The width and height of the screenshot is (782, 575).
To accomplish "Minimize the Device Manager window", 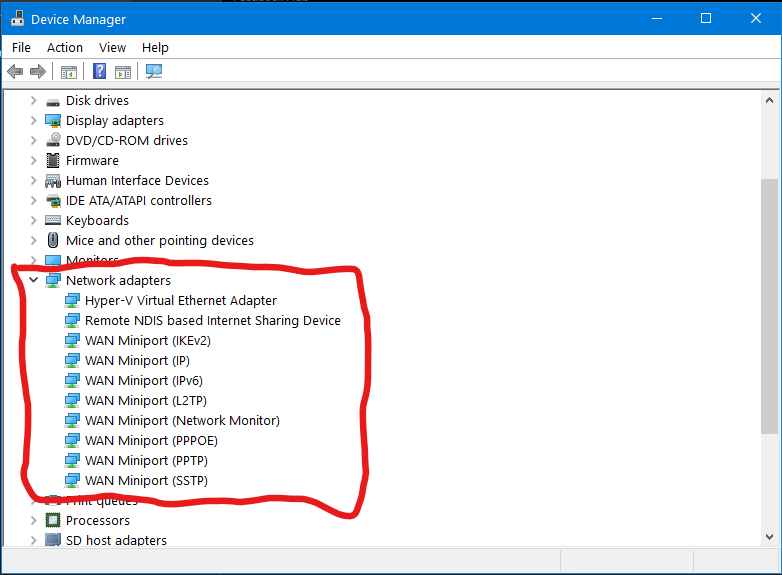I will coord(657,18).
